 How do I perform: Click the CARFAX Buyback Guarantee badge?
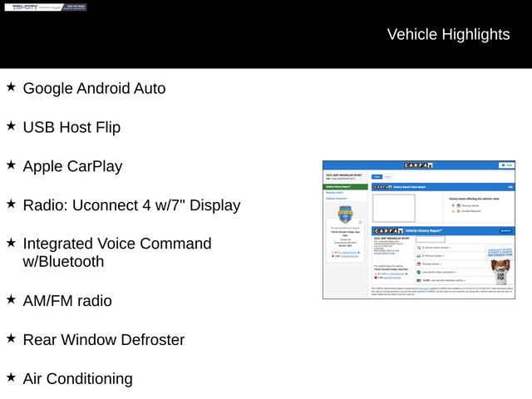[x=345, y=214]
